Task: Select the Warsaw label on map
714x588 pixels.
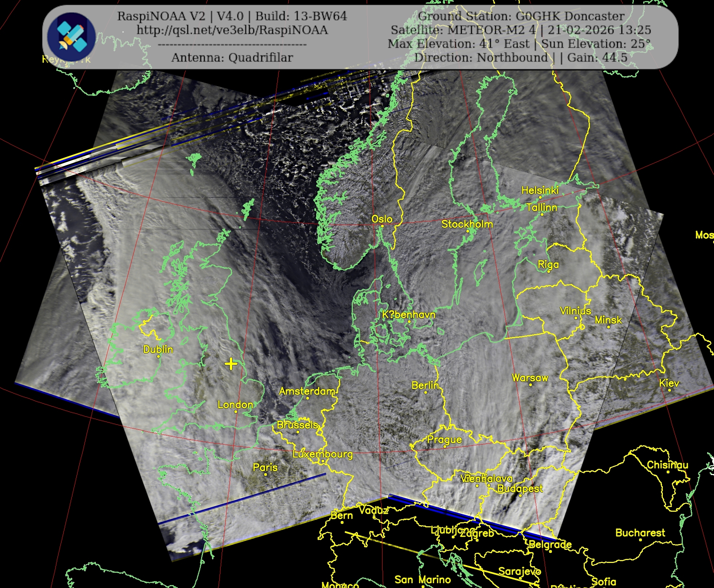Action: (x=530, y=378)
